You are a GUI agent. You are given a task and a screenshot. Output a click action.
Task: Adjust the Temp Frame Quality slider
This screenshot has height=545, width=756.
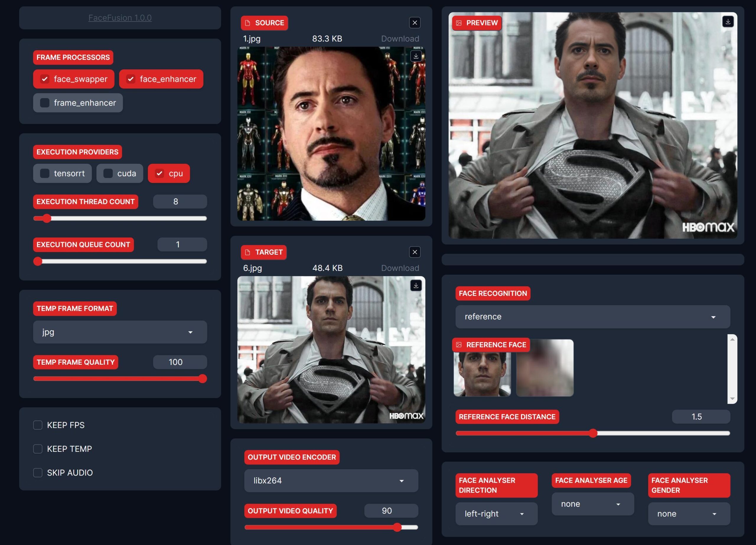120,379
